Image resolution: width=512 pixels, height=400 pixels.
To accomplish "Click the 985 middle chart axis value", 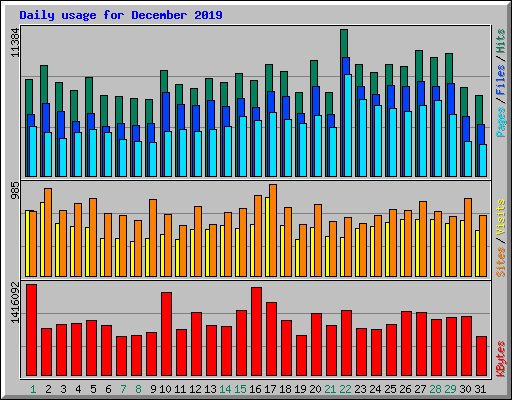I will point(15,190).
